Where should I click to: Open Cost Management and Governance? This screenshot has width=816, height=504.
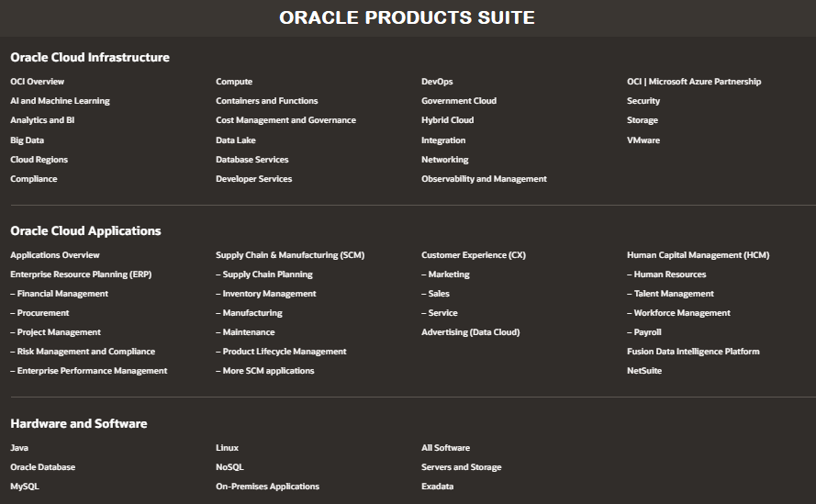coord(285,120)
